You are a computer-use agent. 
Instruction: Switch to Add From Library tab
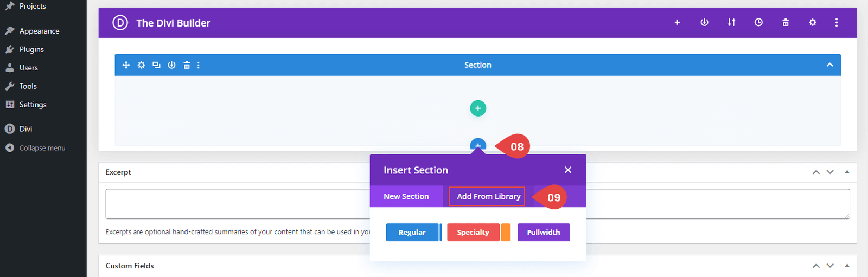487,196
